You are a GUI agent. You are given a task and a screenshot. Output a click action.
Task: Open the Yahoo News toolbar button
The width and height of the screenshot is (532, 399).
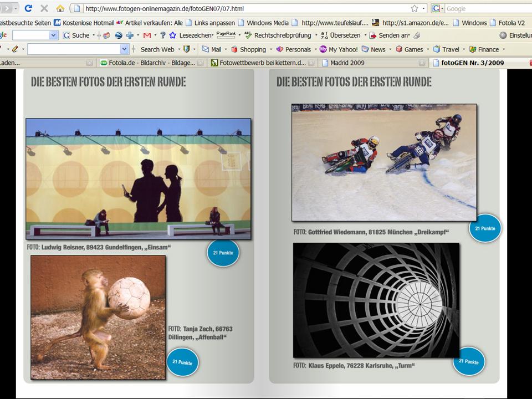click(374, 49)
